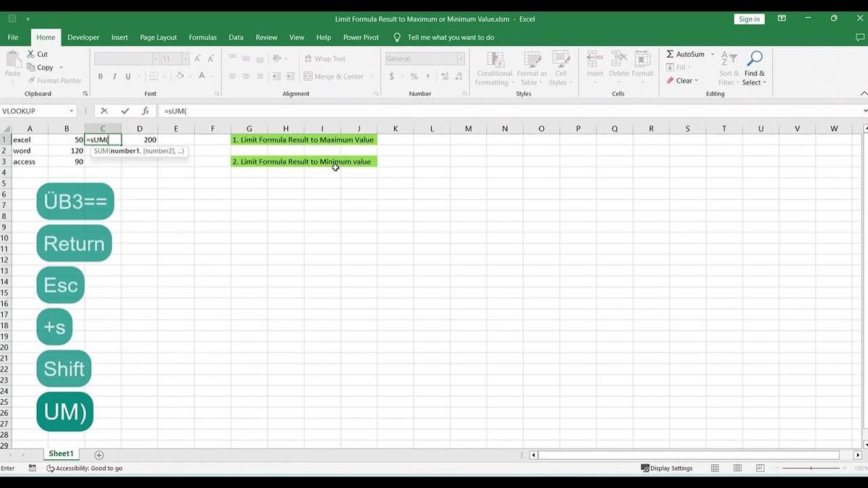The height and width of the screenshot is (488, 868).
Task: Click the Percent Style icon
Action: pyautogui.click(x=414, y=76)
